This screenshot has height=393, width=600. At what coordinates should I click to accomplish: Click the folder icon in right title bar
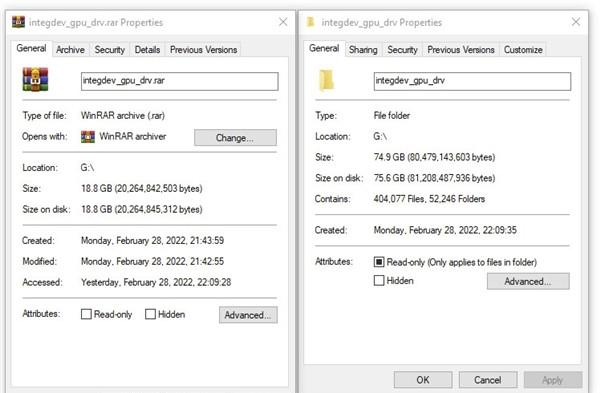pyautogui.click(x=311, y=22)
